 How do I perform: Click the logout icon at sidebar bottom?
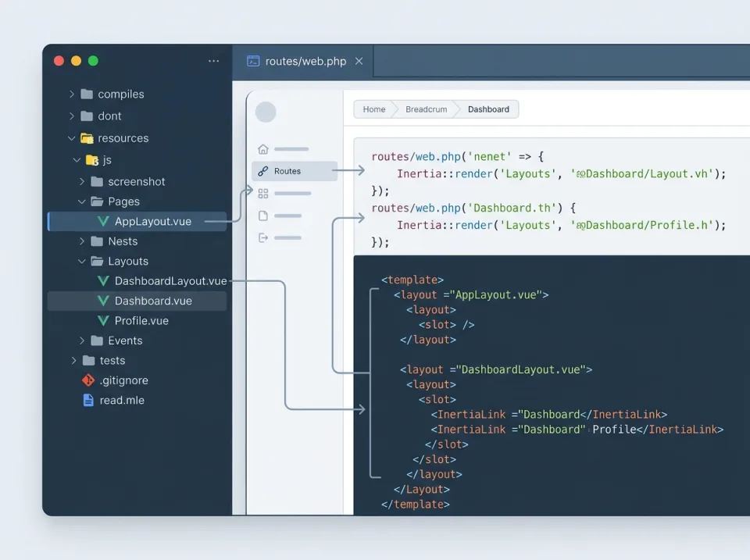click(264, 237)
